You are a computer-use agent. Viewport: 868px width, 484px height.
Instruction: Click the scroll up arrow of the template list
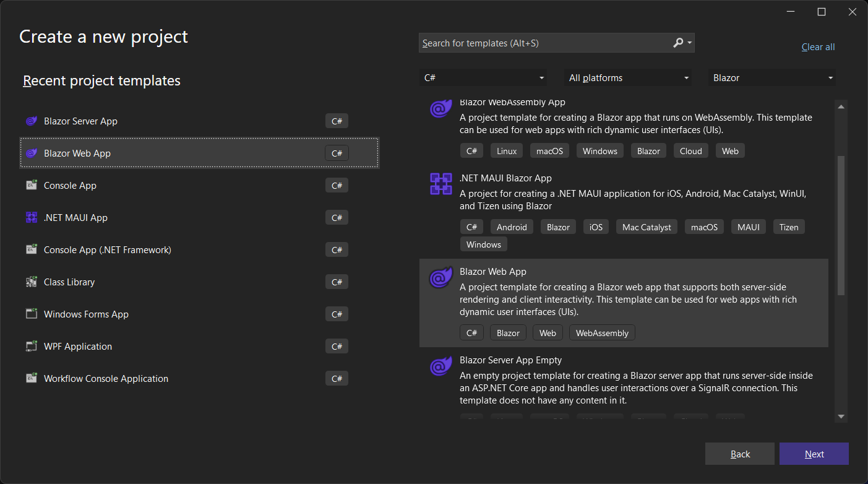pos(841,106)
